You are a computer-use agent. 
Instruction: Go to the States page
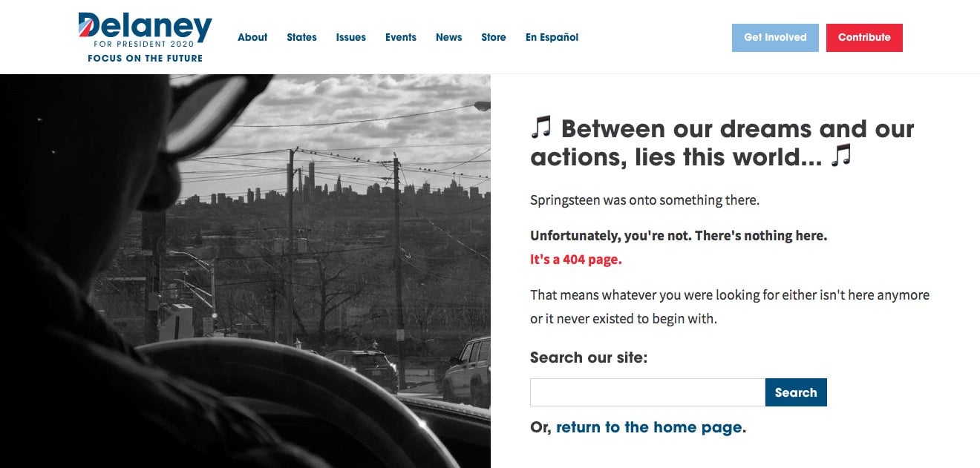301,37
